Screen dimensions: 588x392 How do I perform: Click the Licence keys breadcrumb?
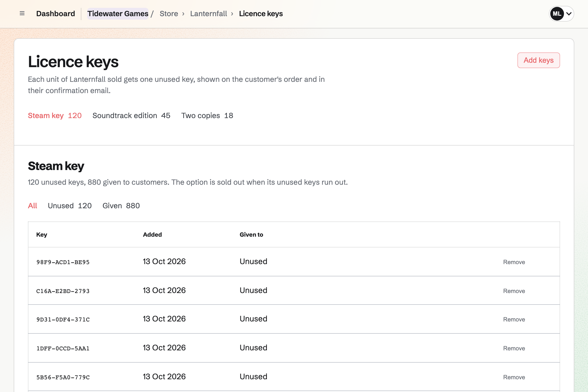tap(261, 13)
